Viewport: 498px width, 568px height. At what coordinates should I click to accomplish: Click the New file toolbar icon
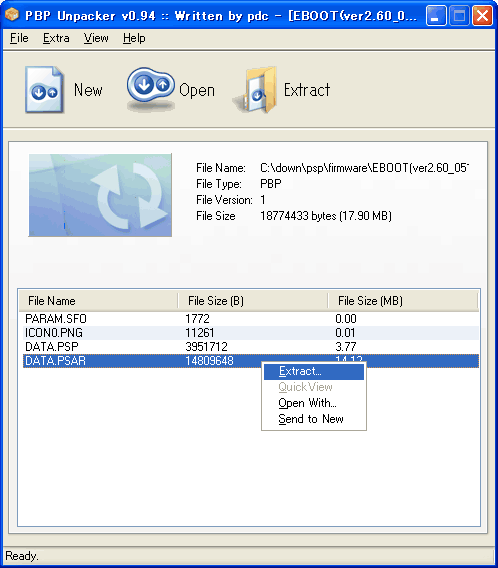pyautogui.click(x=45, y=89)
